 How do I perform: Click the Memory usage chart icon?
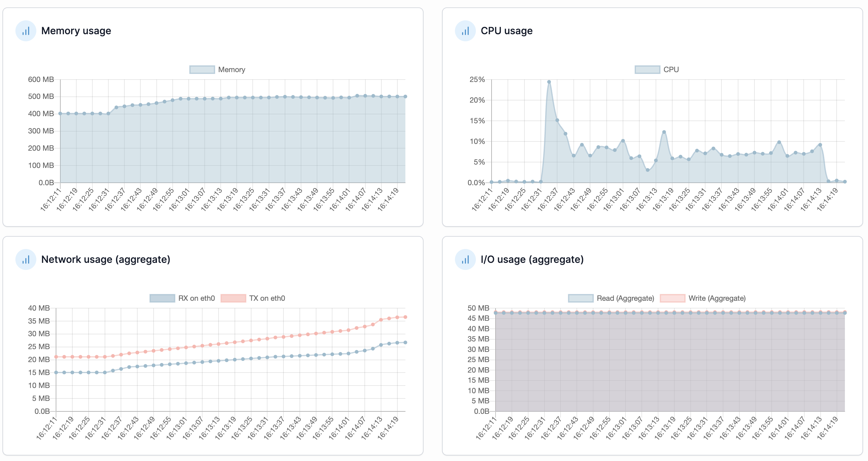click(26, 31)
